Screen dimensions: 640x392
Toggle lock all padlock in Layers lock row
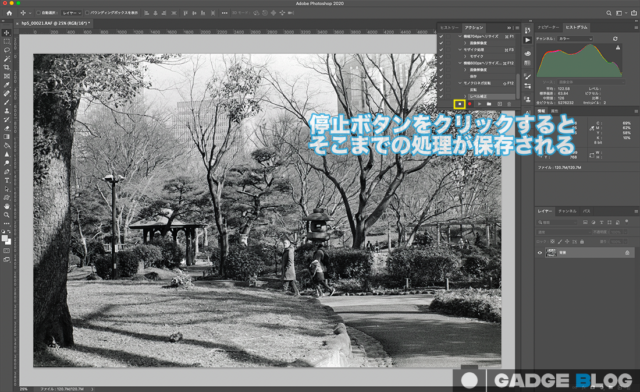(582, 242)
